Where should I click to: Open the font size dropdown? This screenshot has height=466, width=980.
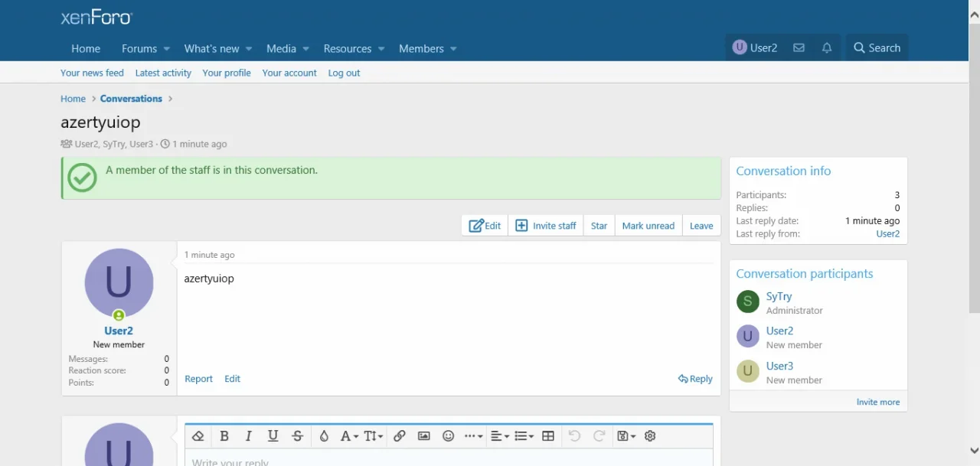tap(374, 436)
